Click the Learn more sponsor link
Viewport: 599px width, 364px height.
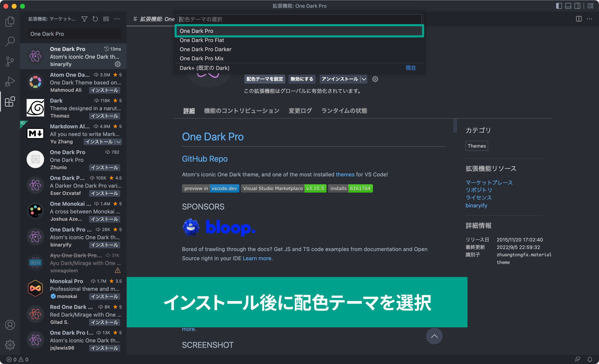click(x=257, y=258)
